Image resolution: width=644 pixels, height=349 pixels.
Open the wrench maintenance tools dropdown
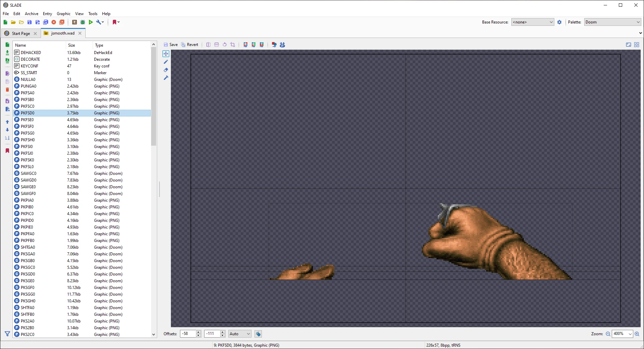tap(100, 22)
